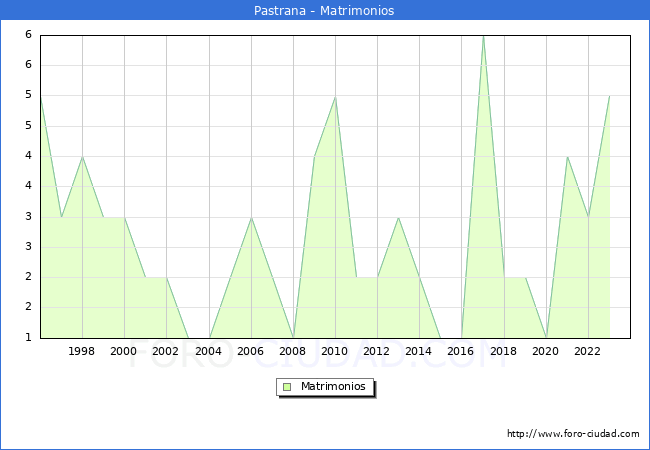Click the 2012 x-axis year label
This screenshot has width=650, height=450.
pos(377,351)
